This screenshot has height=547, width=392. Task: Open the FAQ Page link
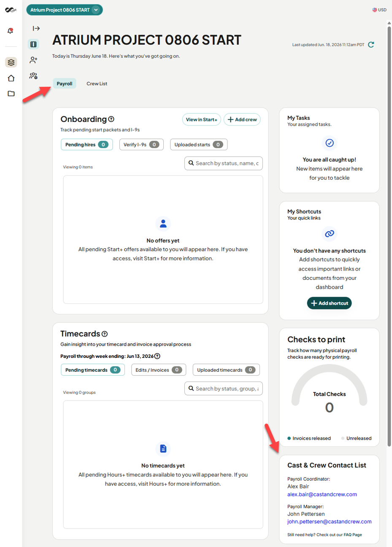point(353,535)
